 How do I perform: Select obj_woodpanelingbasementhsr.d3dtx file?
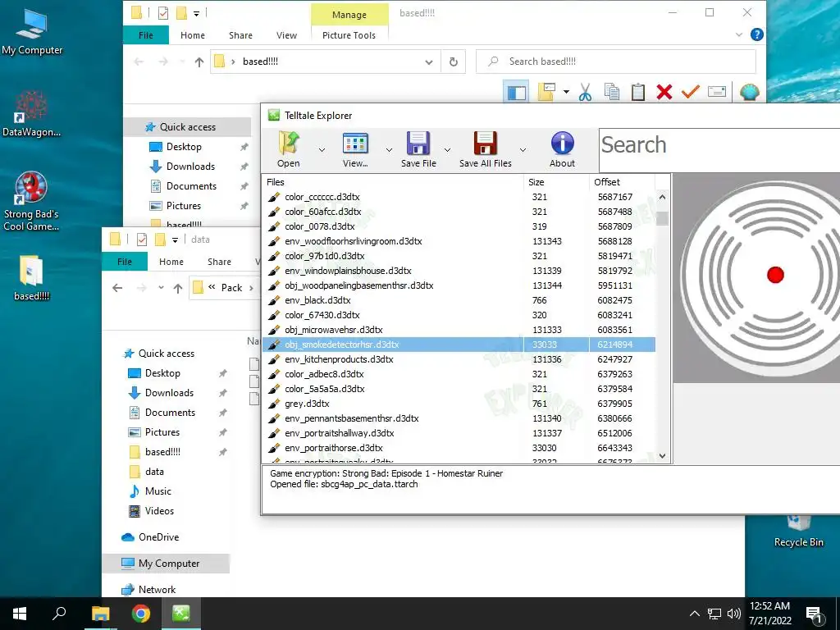[x=459, y=285]
